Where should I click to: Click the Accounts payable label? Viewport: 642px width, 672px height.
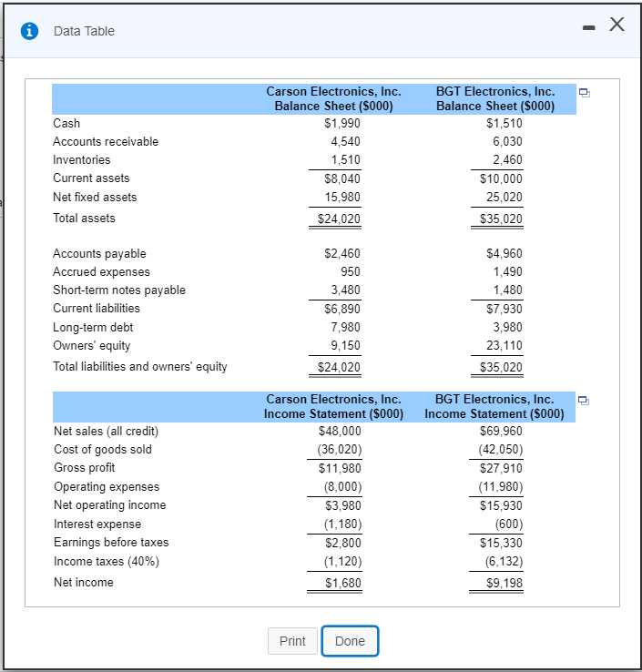(x=99, y=254)
